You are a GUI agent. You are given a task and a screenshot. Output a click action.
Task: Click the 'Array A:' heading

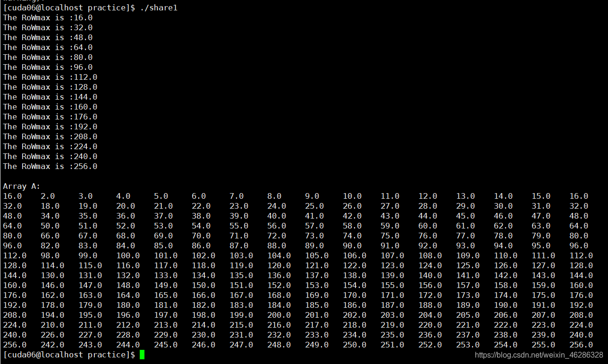click(22, 186)
